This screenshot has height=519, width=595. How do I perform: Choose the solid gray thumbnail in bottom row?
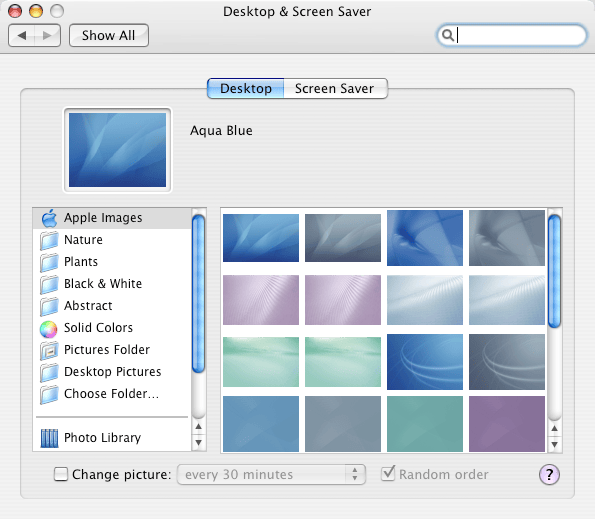coord(343,424)
